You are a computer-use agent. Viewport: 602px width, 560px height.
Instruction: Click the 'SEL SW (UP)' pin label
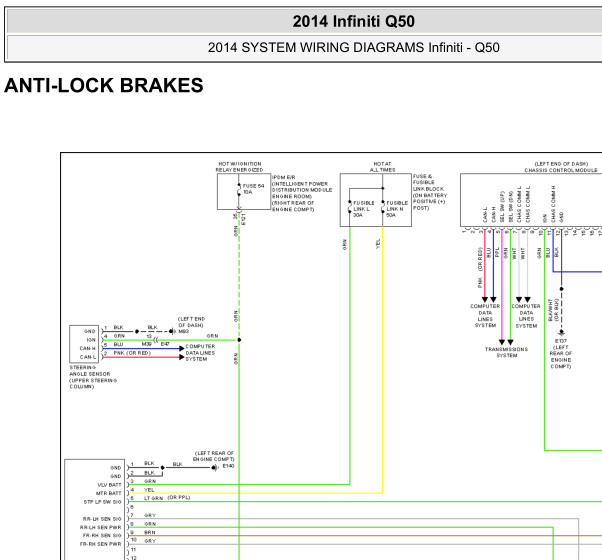point(502,206)
